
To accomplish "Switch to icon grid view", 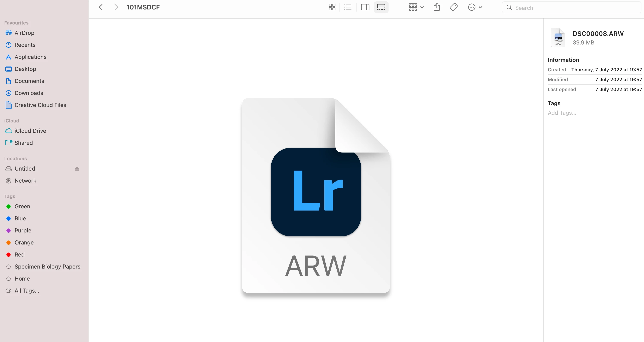I will [332, 7].
